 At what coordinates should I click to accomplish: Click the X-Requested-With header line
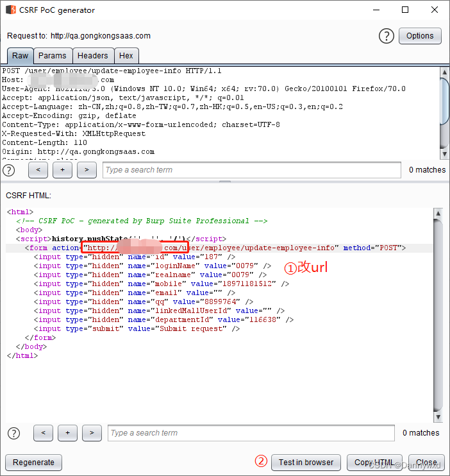point(74,134)
